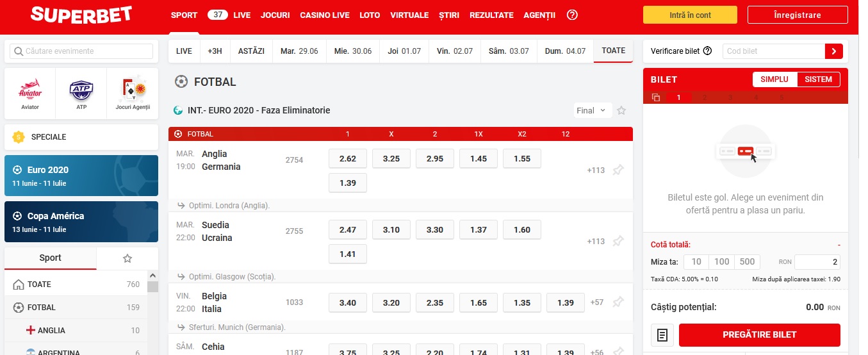
Task: Click the Înregistrare button
Action: [797, 15]
